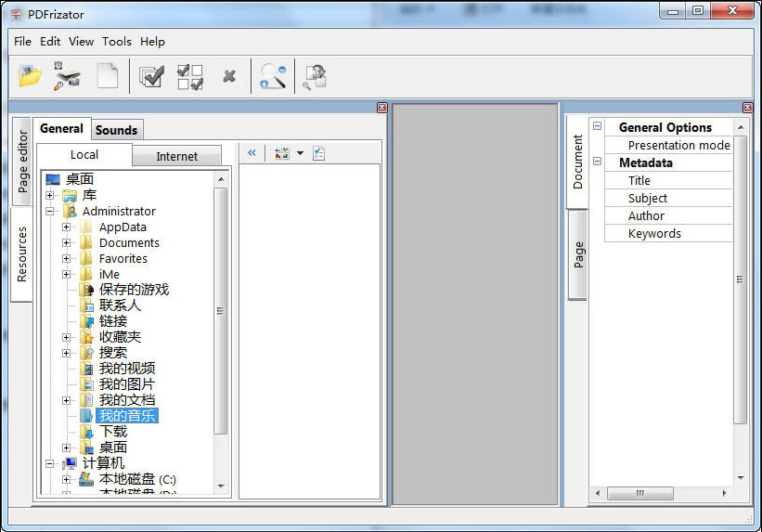Collapse the Administrator tree node
The height and width of the screenshot is (532, 762).
(49, 211)
